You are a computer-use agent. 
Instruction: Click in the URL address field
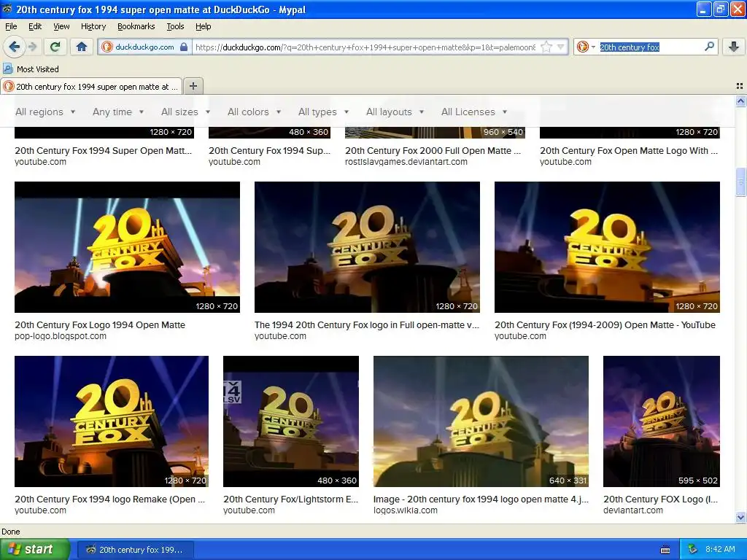[365, 47]
